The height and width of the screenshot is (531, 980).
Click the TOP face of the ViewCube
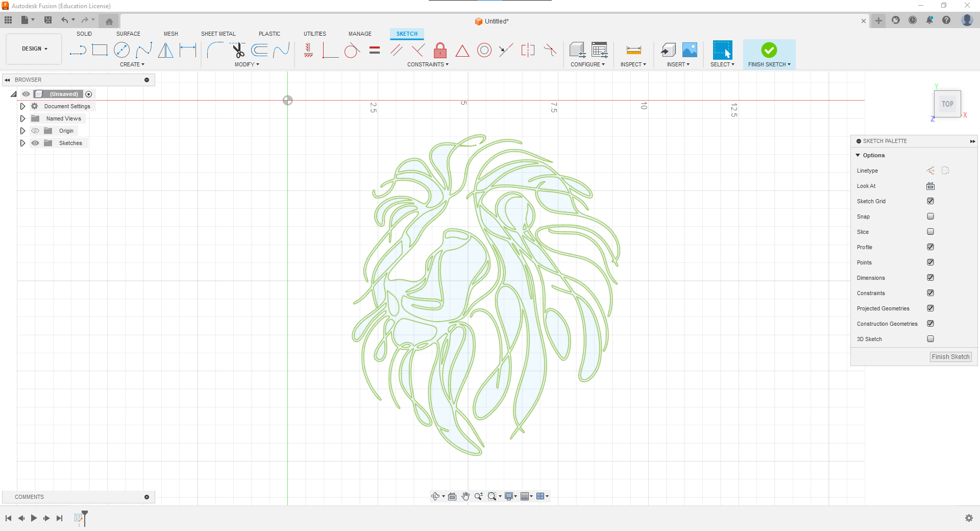(x=948, y=104)
